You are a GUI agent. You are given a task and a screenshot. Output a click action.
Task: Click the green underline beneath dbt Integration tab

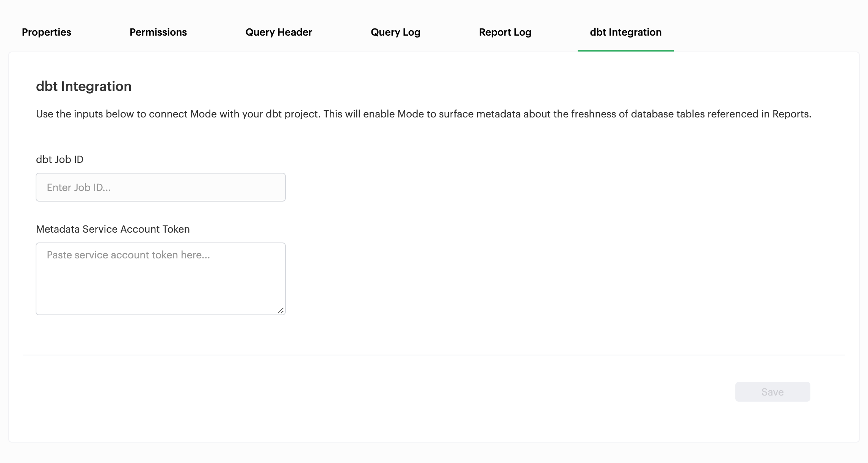pyautogui.click(x=625, y=50)
